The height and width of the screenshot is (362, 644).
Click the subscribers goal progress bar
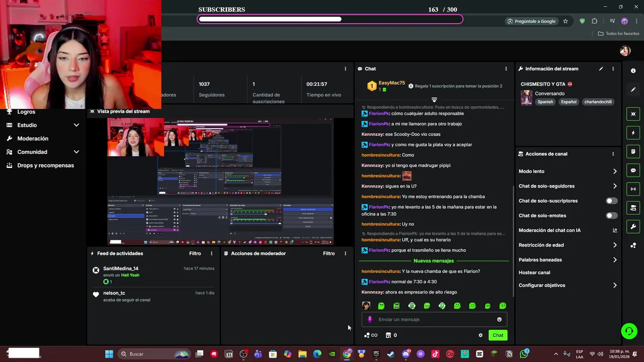pyautogui.click(x=330, y=20)
